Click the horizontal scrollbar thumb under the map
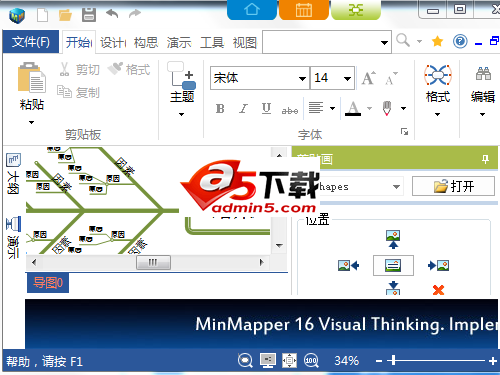This screenshot has width=500, height=375. [153, 262]
